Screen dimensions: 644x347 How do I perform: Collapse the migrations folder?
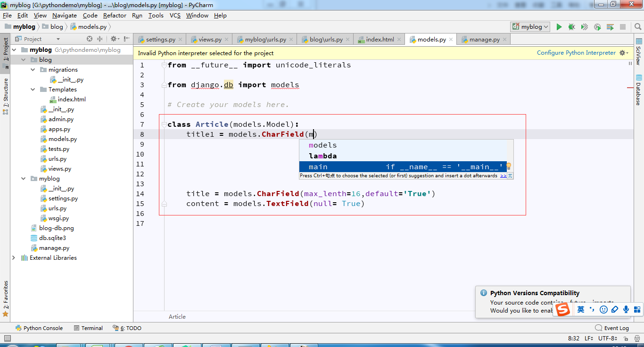point(33,69)
